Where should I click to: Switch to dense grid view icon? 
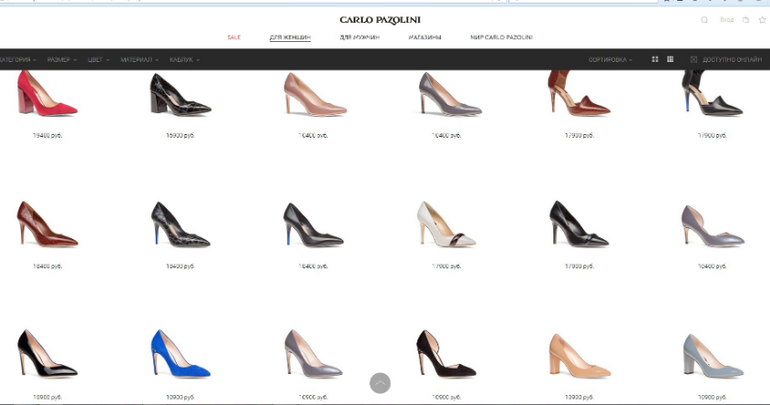click(x=670, y=60)
